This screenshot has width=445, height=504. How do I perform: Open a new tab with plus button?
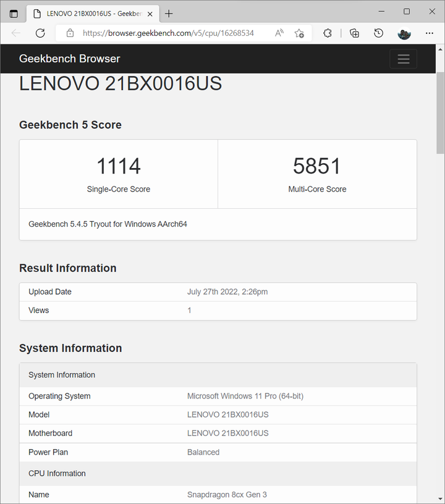point(169,14)
